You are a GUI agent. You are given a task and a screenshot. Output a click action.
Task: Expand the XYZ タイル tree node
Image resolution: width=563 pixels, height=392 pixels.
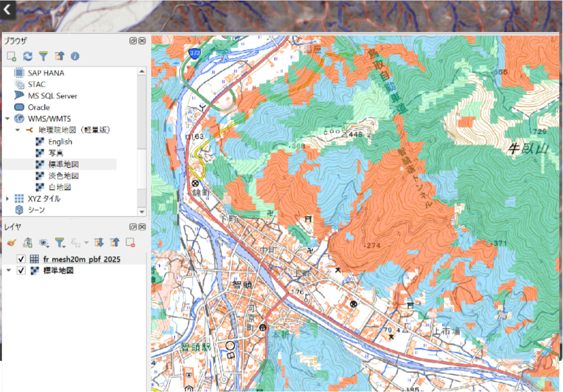7,198
